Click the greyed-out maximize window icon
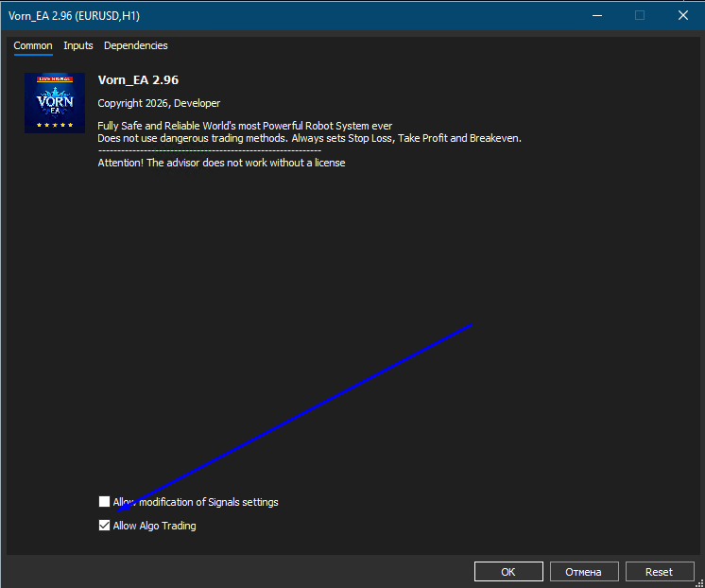This screenshot has width=705, height=588. [640, 16]
